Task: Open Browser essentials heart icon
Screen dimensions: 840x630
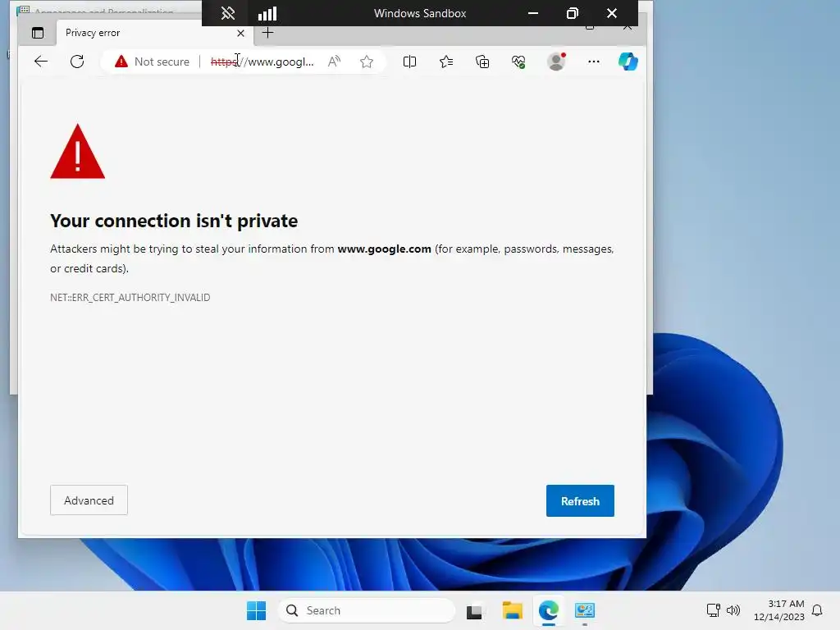Action: pos(518,62)
